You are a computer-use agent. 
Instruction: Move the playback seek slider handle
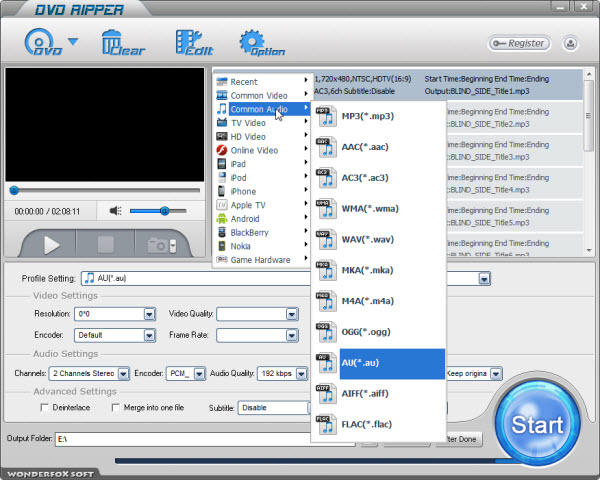[14, 190]
